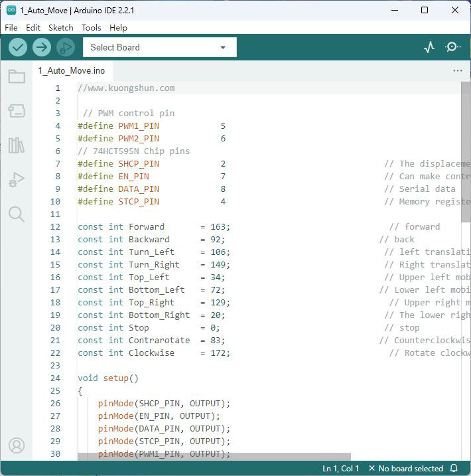Open the Help menu

click(x=118, y=28)
